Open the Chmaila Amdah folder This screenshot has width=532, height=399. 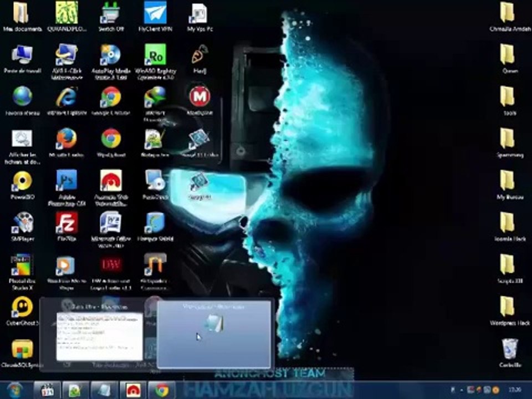(508, 13)
